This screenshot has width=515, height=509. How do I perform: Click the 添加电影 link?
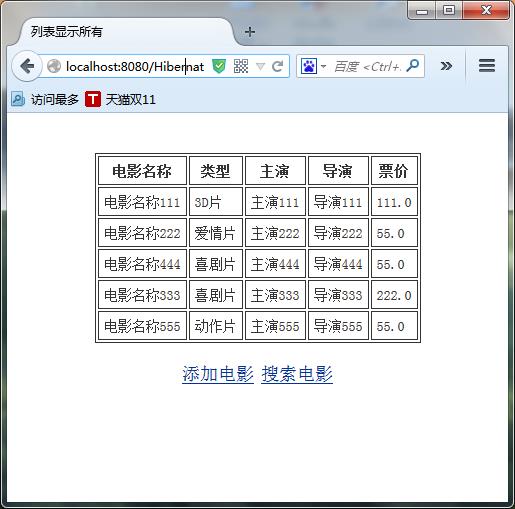pos(218,374)
